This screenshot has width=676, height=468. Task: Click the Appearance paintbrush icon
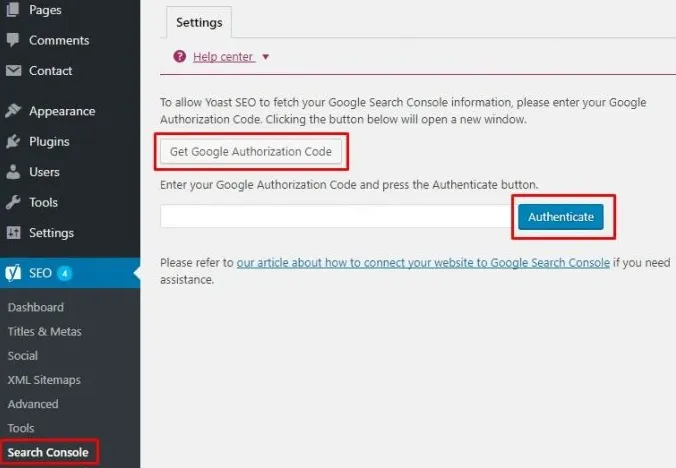[13, 111]
